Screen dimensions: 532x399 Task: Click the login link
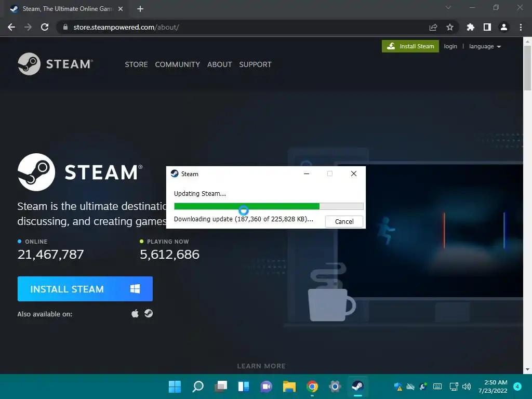point(450,46)
